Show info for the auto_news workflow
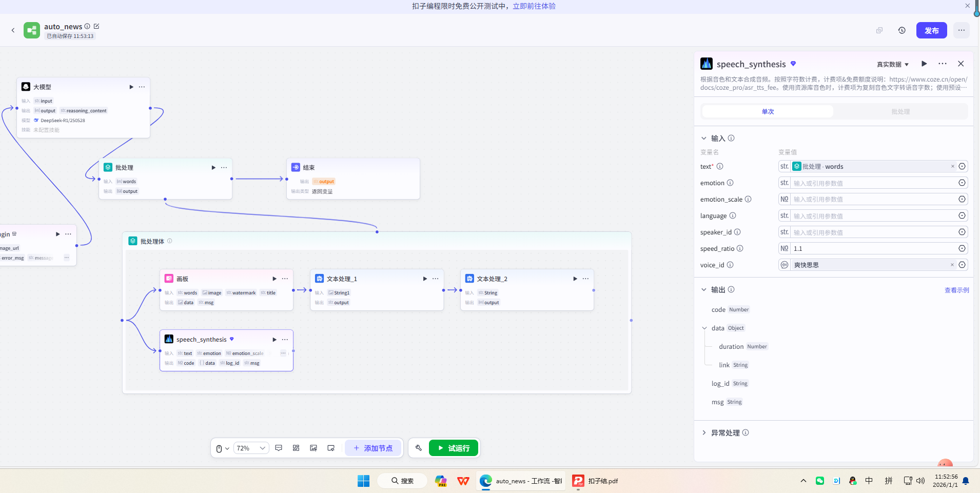This screenshot has width=980, height=493. tap(87, 26)
